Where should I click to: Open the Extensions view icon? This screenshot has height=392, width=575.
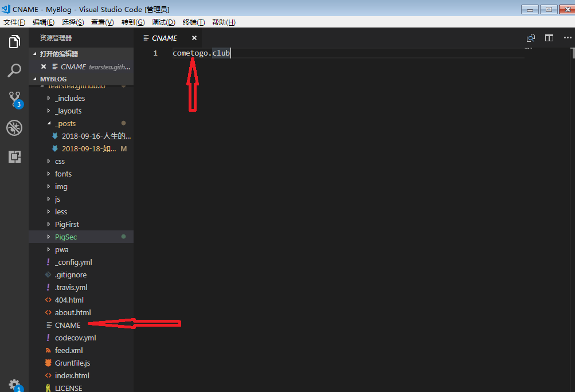[x=14, y=156]
